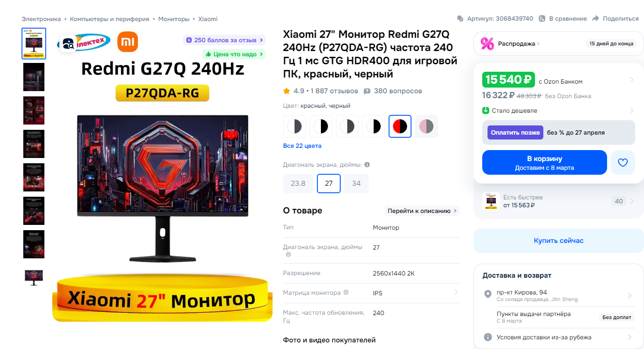This screenshot has height=349, width=644.
Task: Select the pink and gray color swatch
Action: coord(426,126)
